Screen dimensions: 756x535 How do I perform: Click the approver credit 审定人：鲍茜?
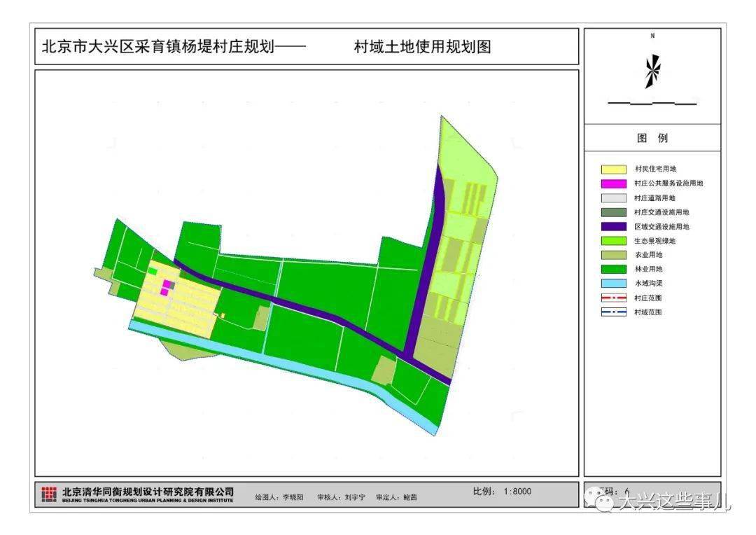(396, 497)
